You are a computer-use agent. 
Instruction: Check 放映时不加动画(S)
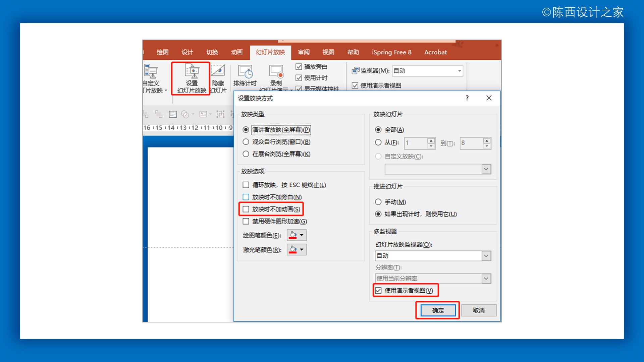click(246, 209)
